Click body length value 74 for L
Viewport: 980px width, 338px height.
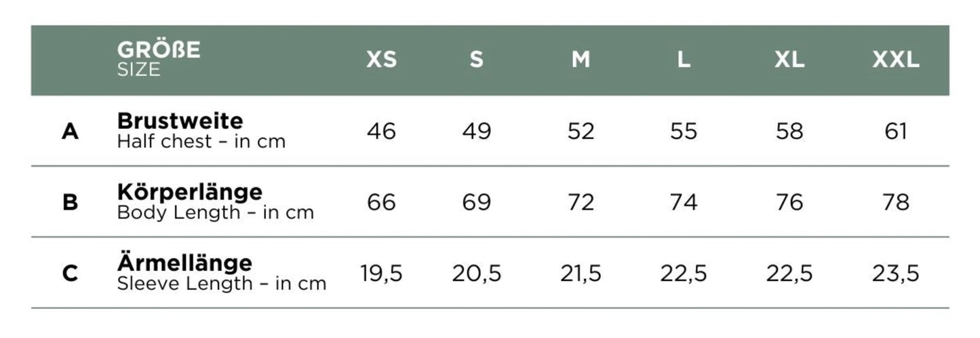tap(684, 202)
